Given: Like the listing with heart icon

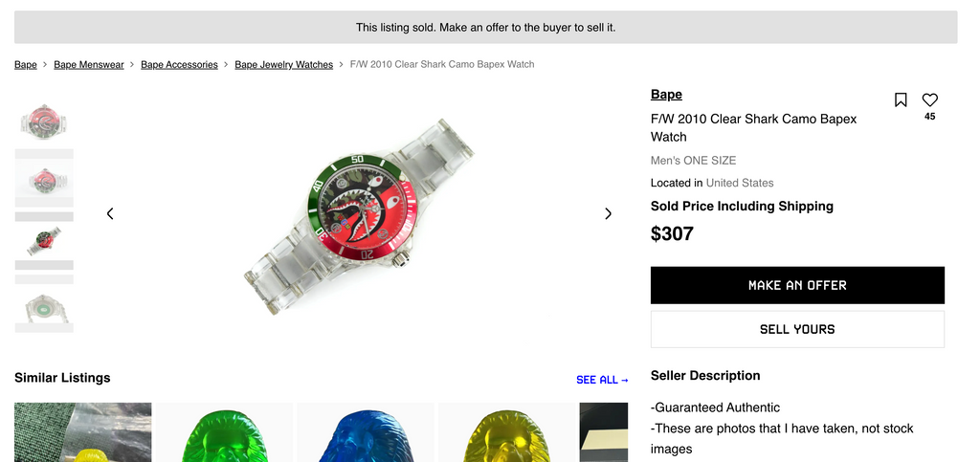Looking at the screenshot, I should point(929,99).
